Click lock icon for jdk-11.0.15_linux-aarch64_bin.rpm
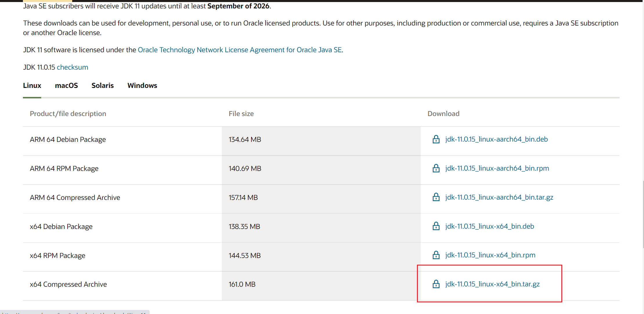This screenshot has height=314, width=644. 436,168
